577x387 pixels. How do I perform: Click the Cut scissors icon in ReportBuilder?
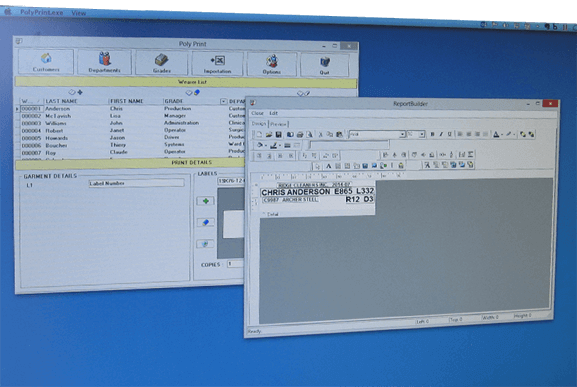click(x=321, y=135)
